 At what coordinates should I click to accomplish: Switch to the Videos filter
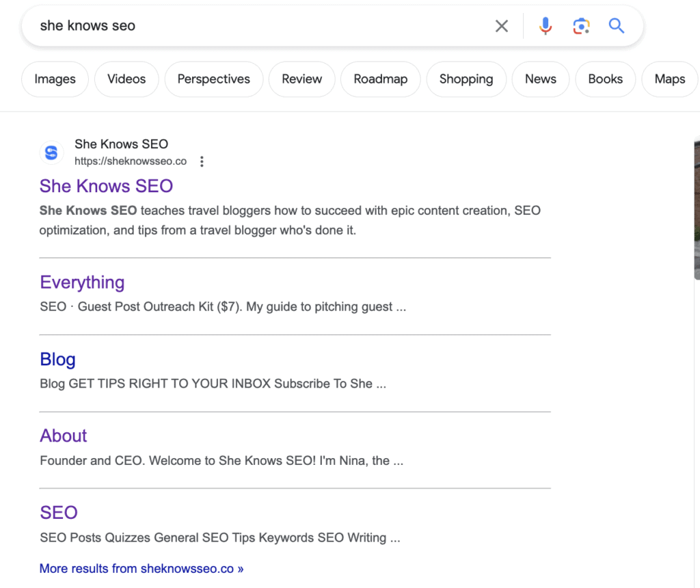126,79
